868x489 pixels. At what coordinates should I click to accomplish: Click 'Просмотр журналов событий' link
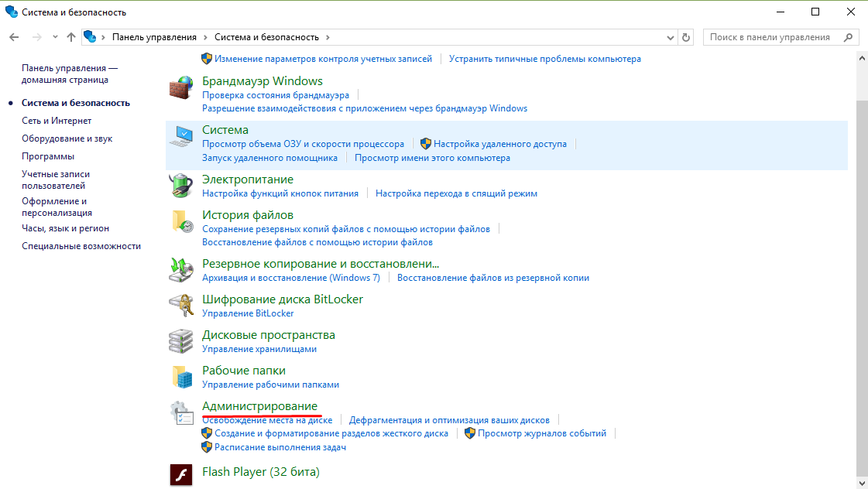click(541, 433)
